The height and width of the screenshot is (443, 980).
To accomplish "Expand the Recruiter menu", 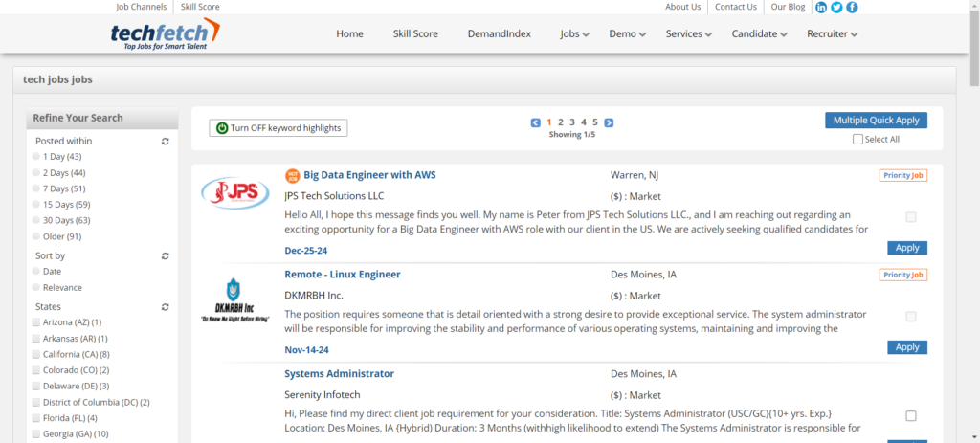I will pyautogui.click(x=832, y=34).
